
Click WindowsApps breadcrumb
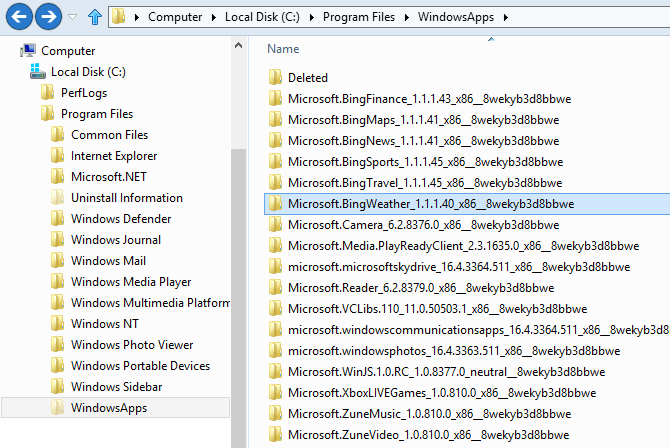click(455, 17)
